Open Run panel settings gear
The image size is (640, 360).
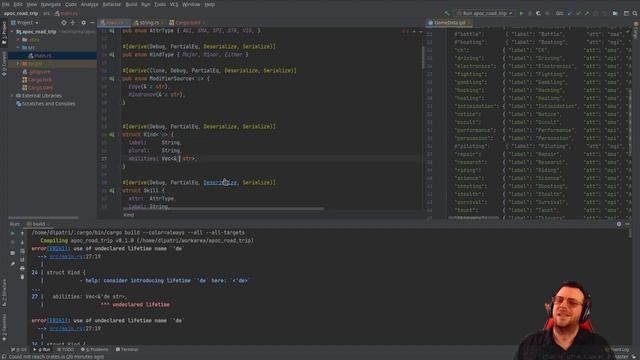[619, 224]
